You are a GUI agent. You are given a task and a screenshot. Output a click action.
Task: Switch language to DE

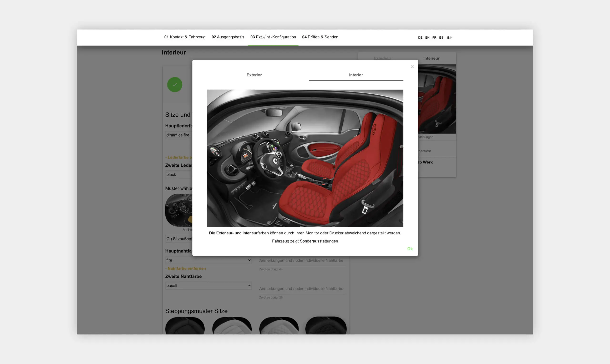(420, 38)
